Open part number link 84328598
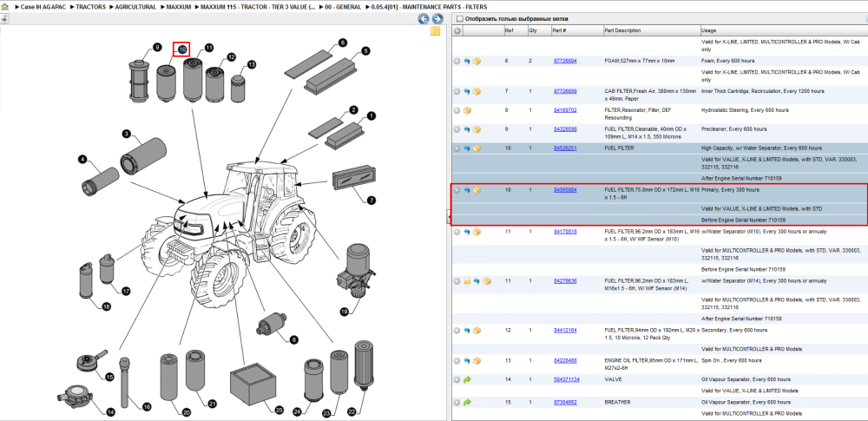The image size is (868, 421). pyautogui.click(x=565, y=129)
